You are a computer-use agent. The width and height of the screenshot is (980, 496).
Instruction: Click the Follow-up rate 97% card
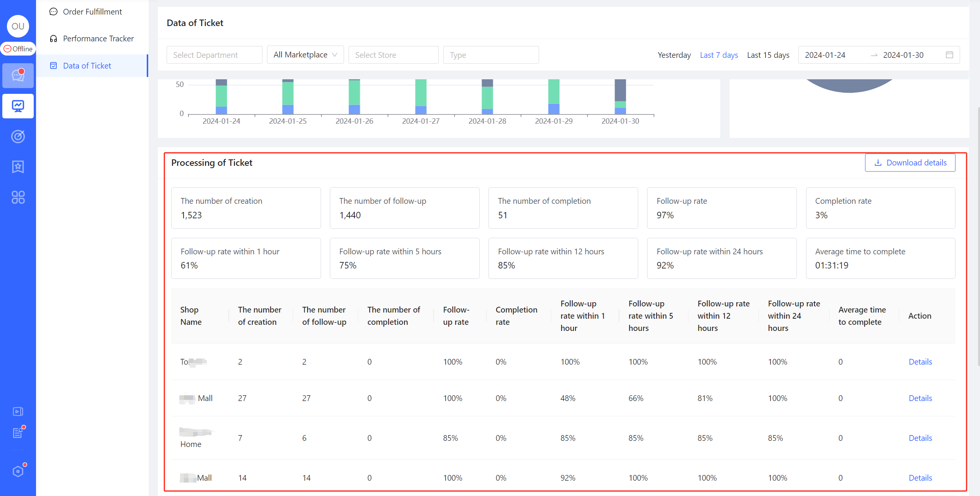point(722,208)
